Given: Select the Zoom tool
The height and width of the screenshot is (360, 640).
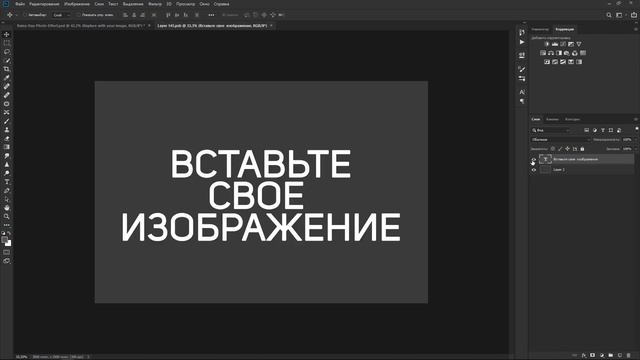Looking at the screenshot, I should coord(7,216).
